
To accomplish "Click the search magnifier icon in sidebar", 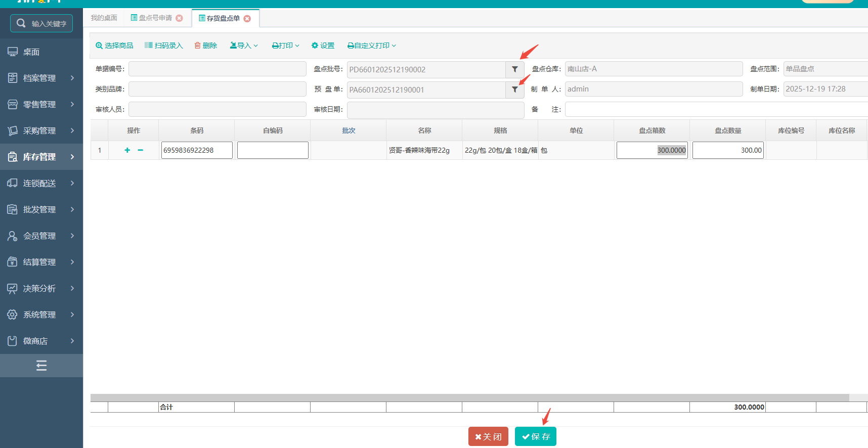I will 21,23.
